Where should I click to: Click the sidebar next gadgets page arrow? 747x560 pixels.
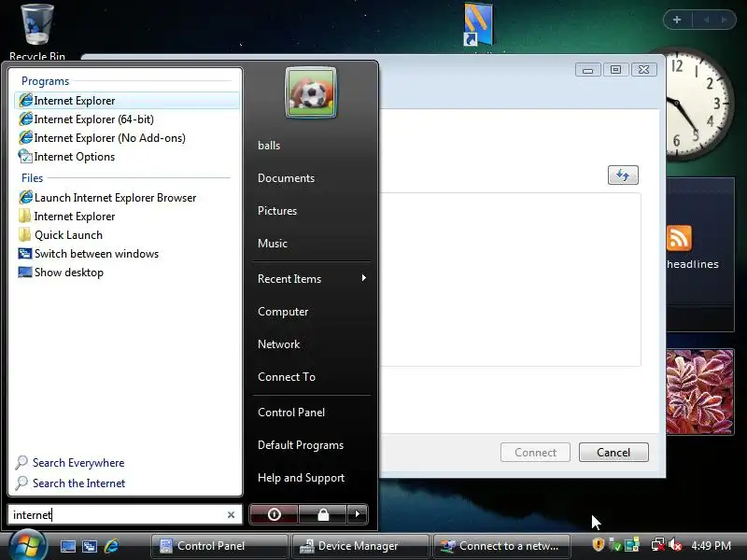723,20
